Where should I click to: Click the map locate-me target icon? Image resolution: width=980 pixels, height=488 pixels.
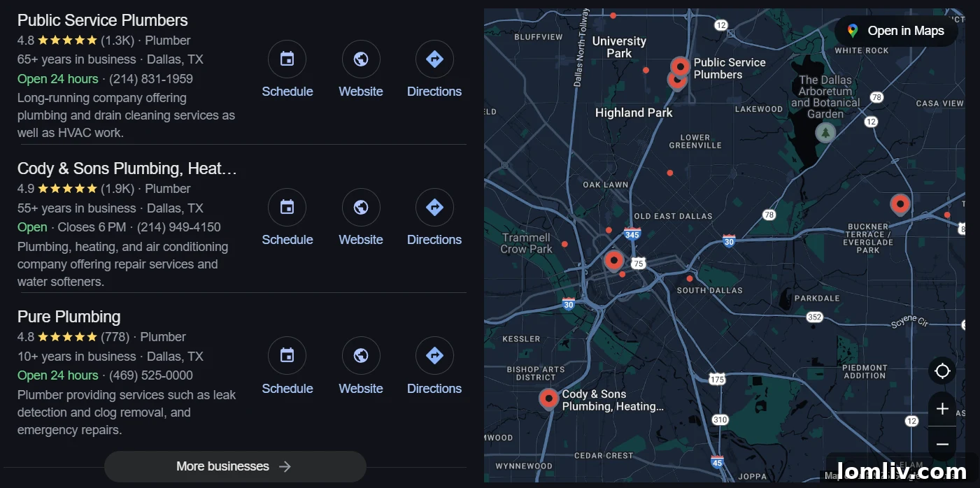click(x=942, y=371)
